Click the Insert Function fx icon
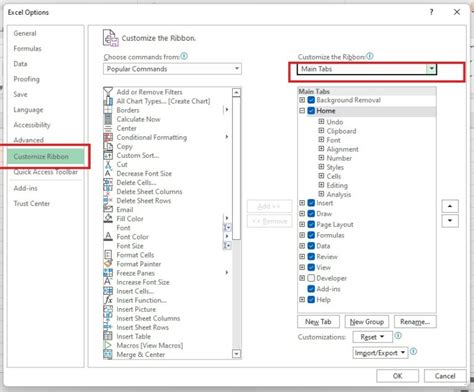Viewport: 474px width, 392px height. (108, 300)
